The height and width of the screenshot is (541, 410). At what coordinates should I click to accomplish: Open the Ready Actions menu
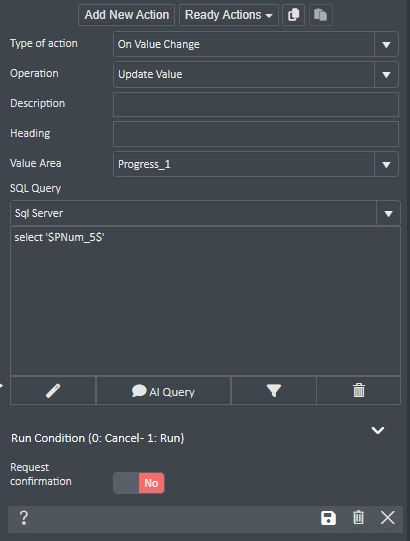228,15
